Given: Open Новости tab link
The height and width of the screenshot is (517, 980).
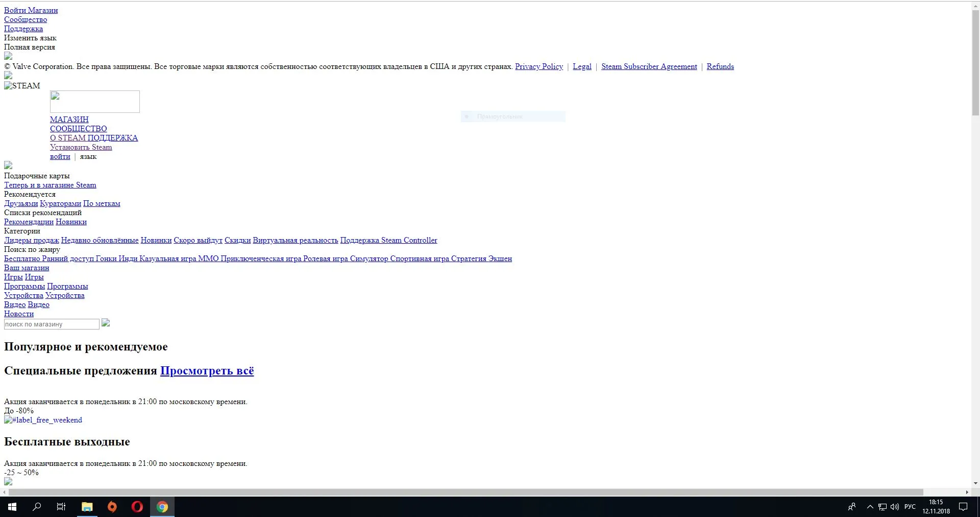Looking at the screenshot, I should tap(19, 314).
